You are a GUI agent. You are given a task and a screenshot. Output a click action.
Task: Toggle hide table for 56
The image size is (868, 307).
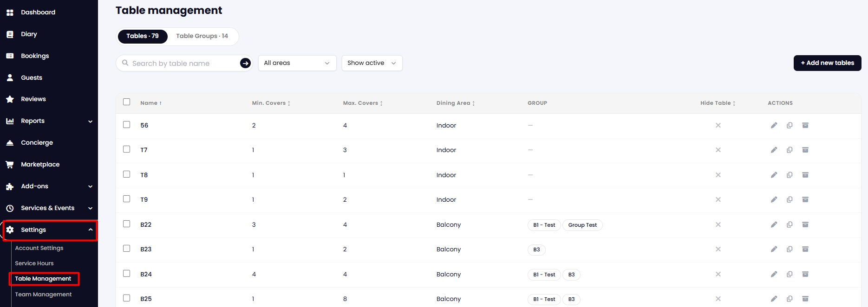coord(718,125)
